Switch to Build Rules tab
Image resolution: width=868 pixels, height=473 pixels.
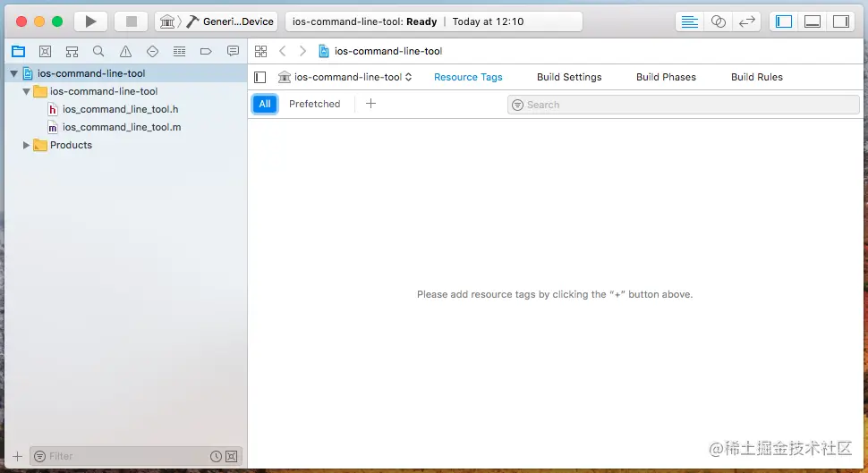[757, 77]
